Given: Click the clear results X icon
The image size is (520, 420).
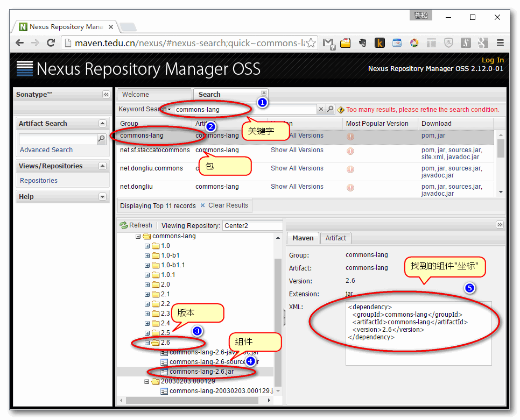Looking at the screenshot, I should point(202,205).
